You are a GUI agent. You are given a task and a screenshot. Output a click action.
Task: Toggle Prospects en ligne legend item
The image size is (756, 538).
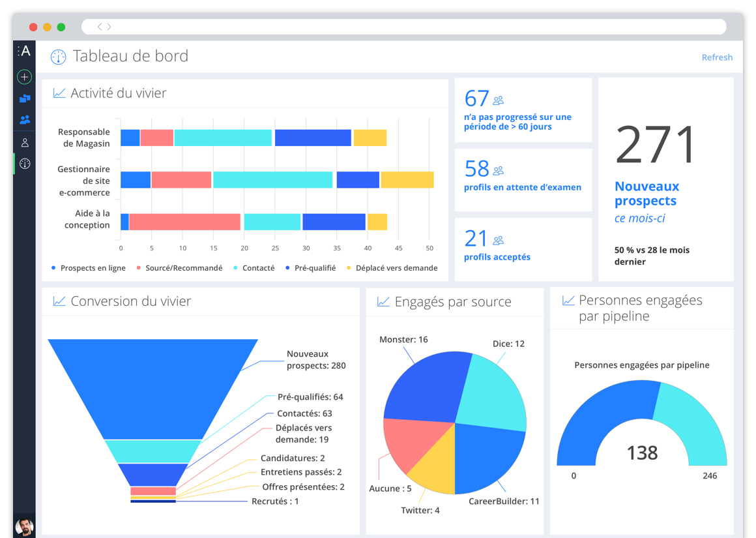[x=89, y=268]
